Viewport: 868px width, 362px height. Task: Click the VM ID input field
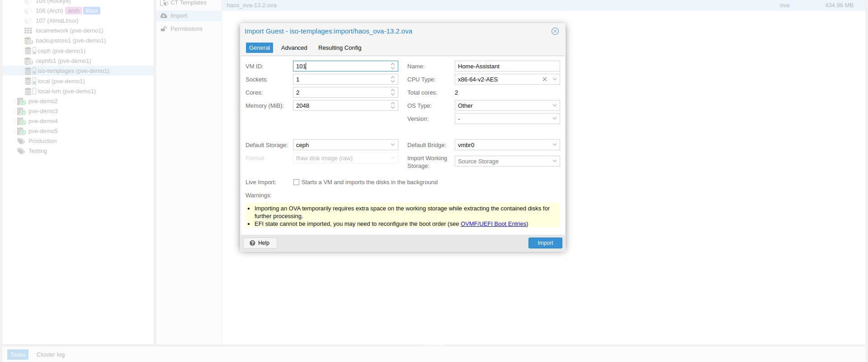tap(341, 66)
